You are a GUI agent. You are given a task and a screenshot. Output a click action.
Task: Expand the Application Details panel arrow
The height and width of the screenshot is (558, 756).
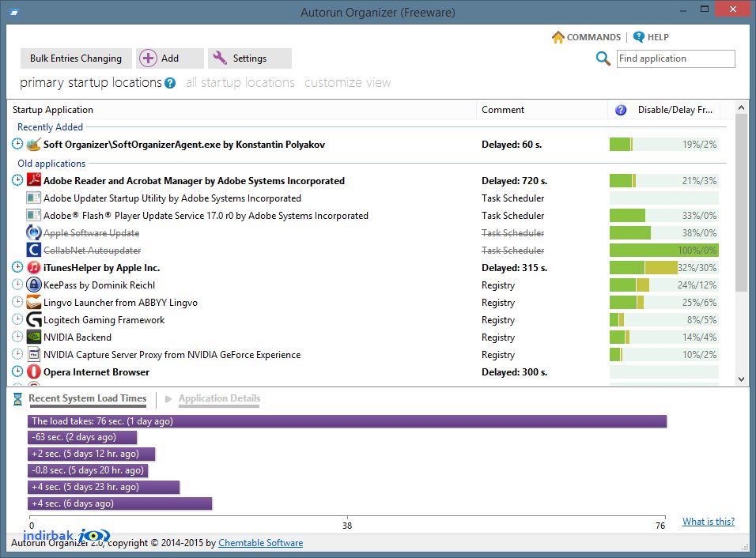168,399
